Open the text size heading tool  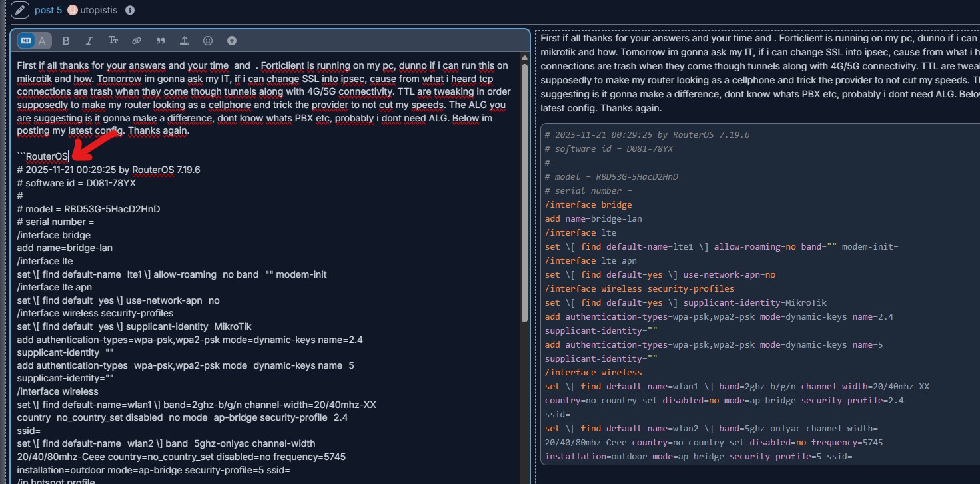pyautogui.click(x=113, y=41)
